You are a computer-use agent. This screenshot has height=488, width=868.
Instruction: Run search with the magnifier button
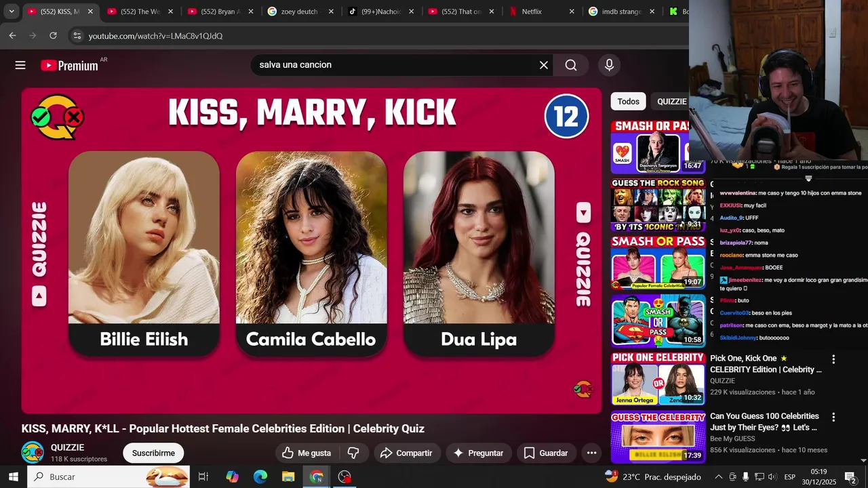click(571, 65)
